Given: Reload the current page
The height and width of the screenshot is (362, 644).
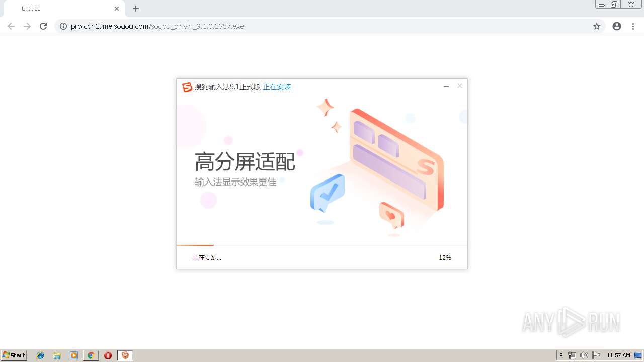Looking at the screenshot, I should pyautogui.click(x=43, y=26).
